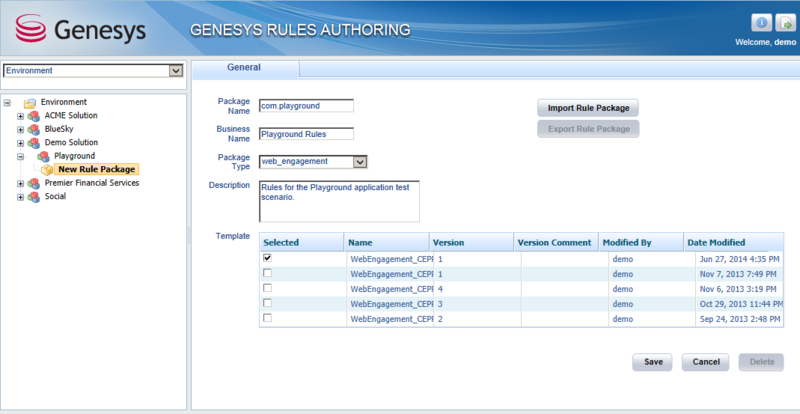
Task: Collapse the Playground node
Action: (21, 157)
